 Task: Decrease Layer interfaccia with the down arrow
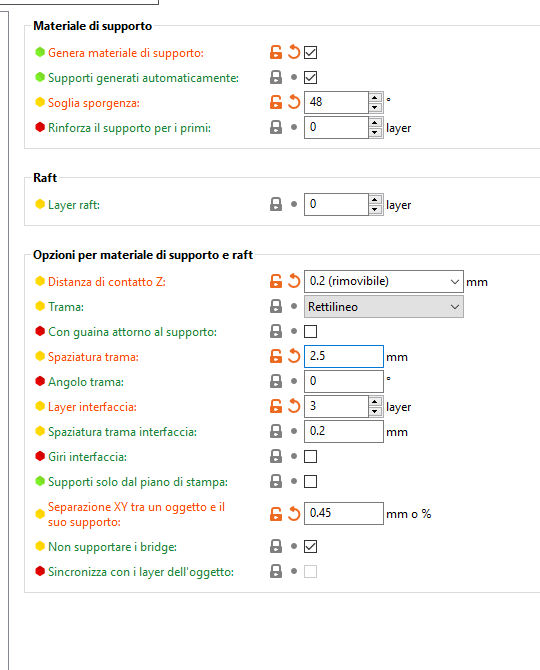click(375, 411)
